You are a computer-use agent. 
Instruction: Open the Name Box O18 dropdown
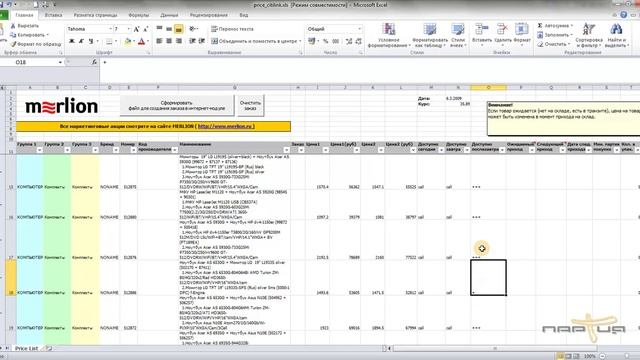click(60, 62)
